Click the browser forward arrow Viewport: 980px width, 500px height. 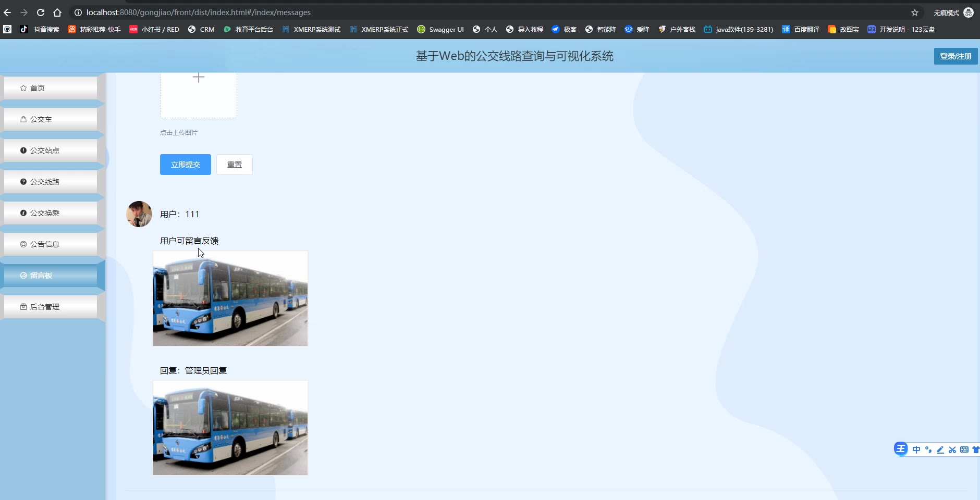click(24, 12)
